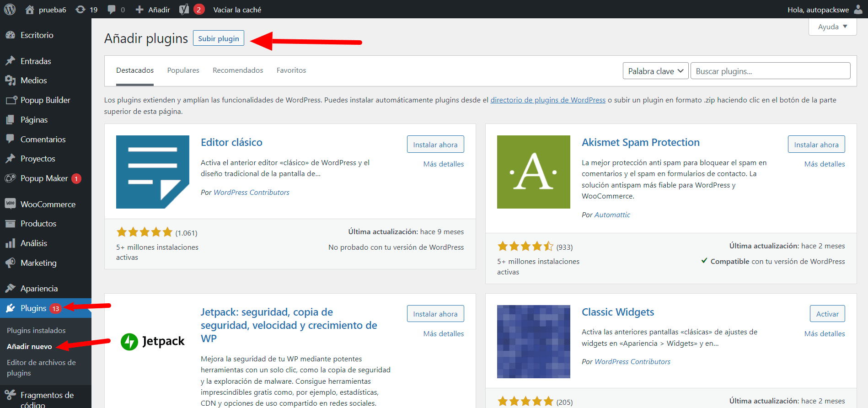
Task: Click Editor clásico (1.061) rating count
Action: 186,233
